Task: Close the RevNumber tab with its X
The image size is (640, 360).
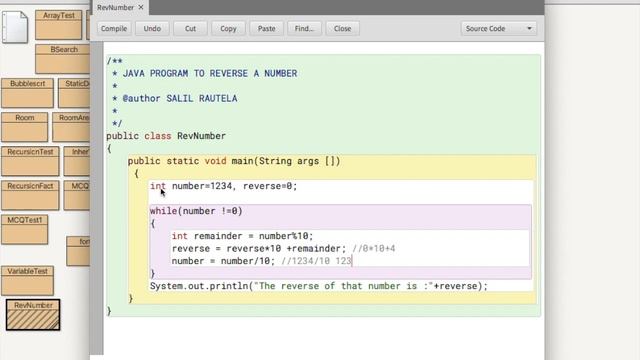Action: (x=141, y=7)
